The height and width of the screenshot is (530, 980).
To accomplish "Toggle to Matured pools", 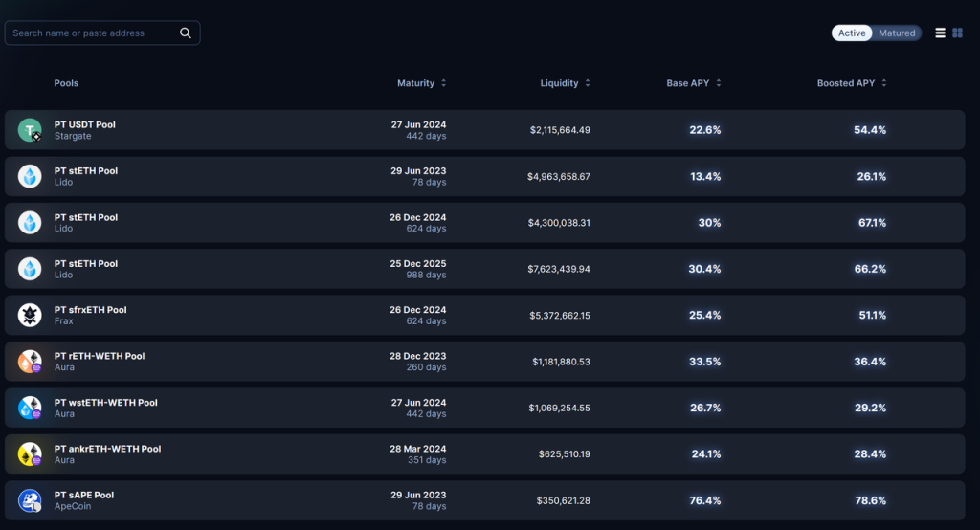I will (x=897, y=33).
